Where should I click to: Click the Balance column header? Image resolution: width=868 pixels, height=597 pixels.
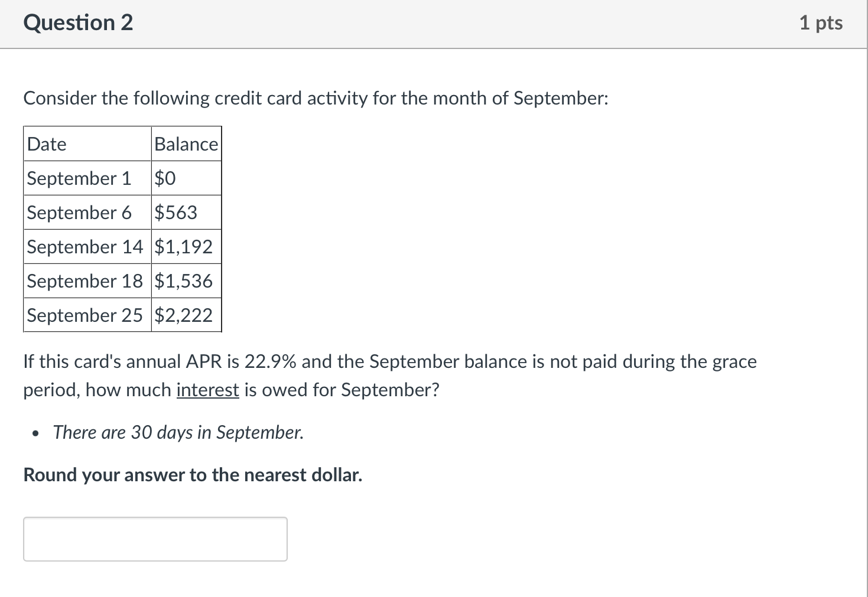click(x=185, y=143)
